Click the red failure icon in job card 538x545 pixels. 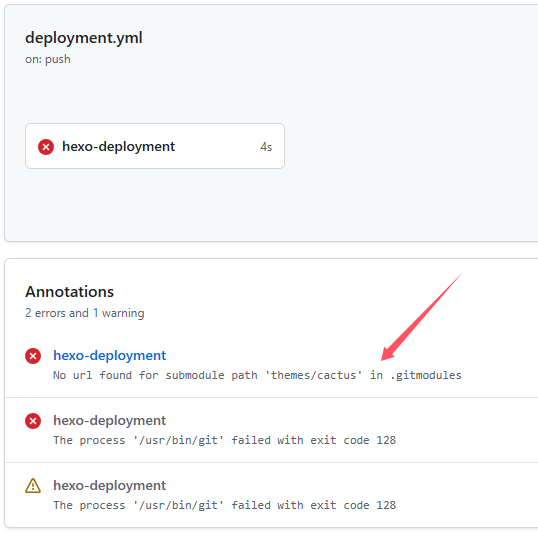(46, 147)
